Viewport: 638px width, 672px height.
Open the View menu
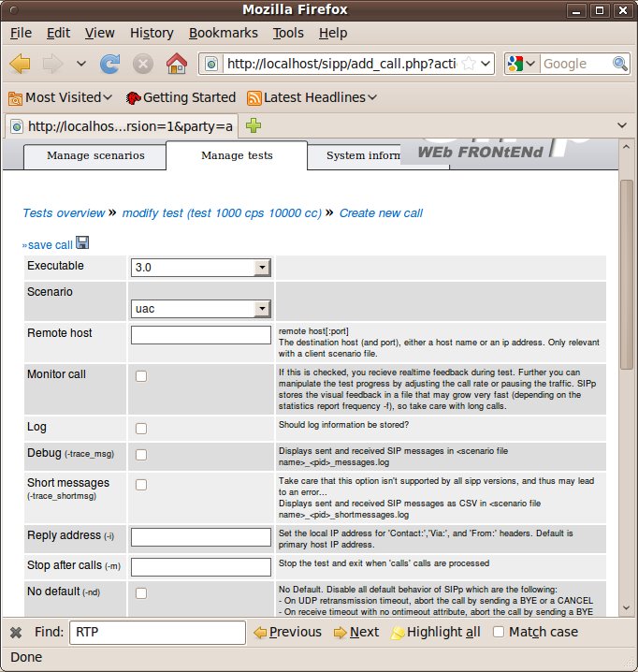click(99, 33)
